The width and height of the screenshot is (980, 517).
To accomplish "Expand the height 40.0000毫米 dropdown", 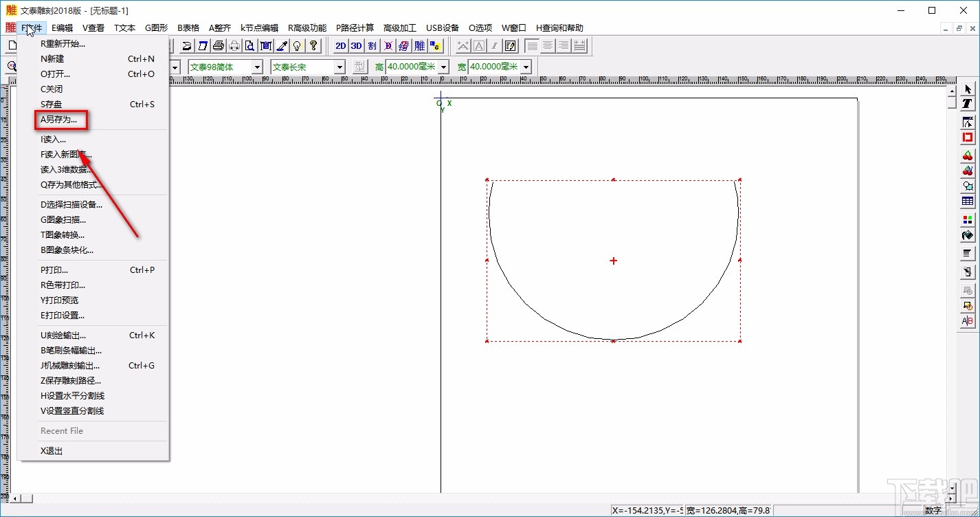I will [443, 67].
